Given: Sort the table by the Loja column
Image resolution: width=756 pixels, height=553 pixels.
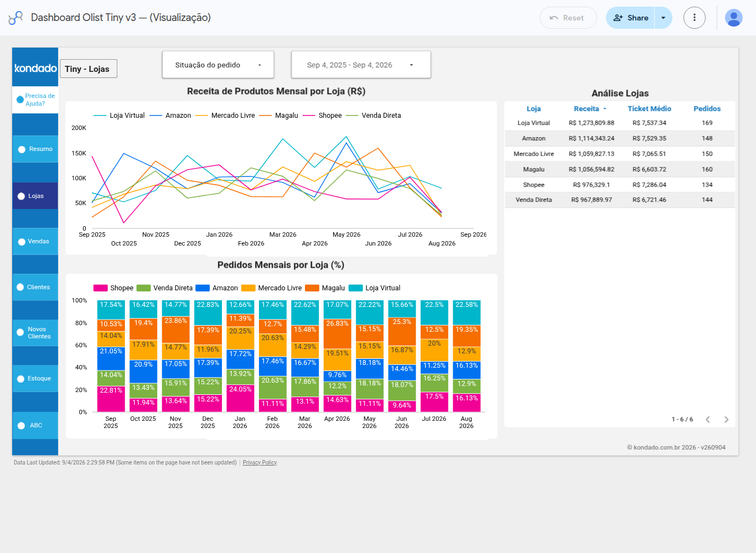Looking at the screenshot, I should [534, 109].
